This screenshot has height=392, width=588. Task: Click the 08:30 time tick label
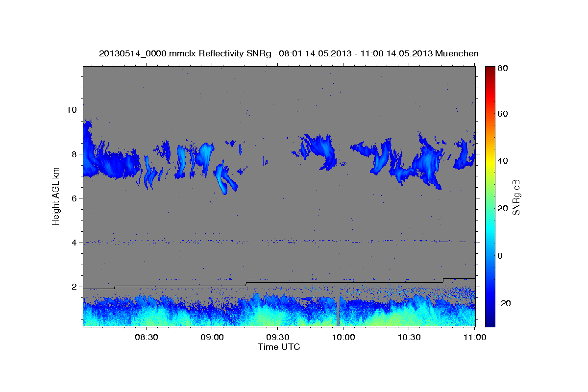(146, 337)
